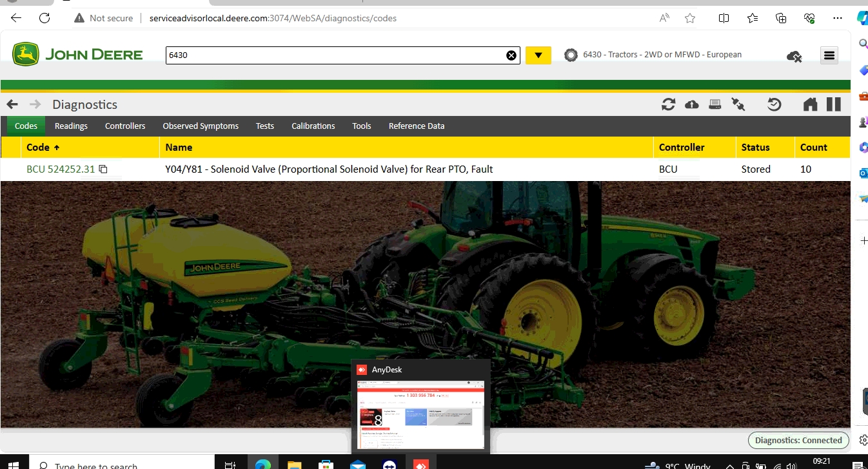Click the John Deere logo
The width and height of the screenshot is (868, 469).
76,54
